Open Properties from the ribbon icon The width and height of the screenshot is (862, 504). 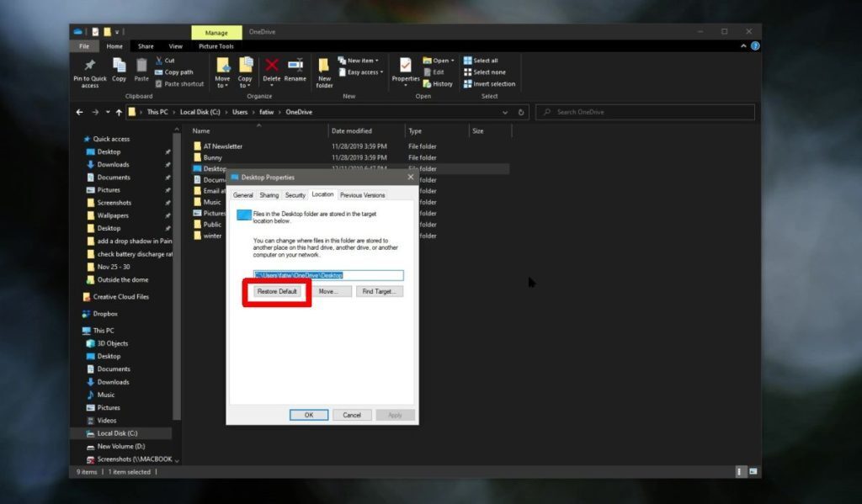(x=405, y=70)
